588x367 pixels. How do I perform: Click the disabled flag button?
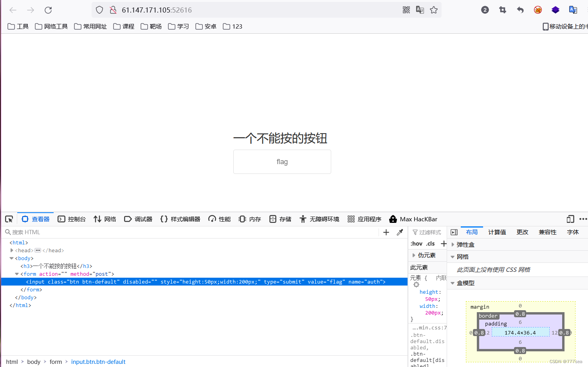click(282, 162)
